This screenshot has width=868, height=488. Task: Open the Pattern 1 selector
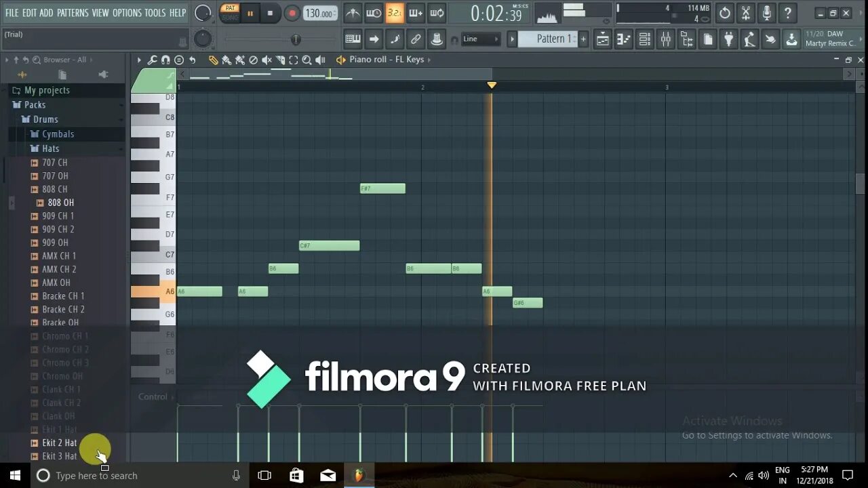(x=548, y=39)
